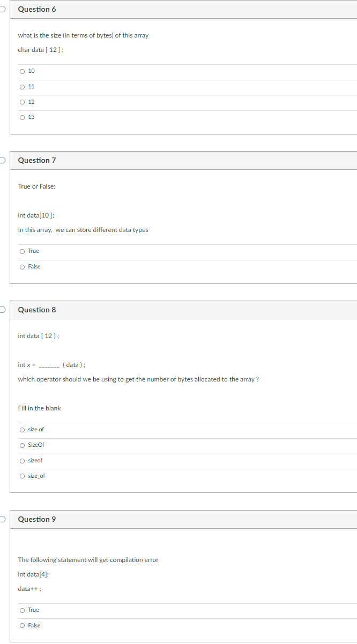Choose True for Question 7

pos(22,251)
